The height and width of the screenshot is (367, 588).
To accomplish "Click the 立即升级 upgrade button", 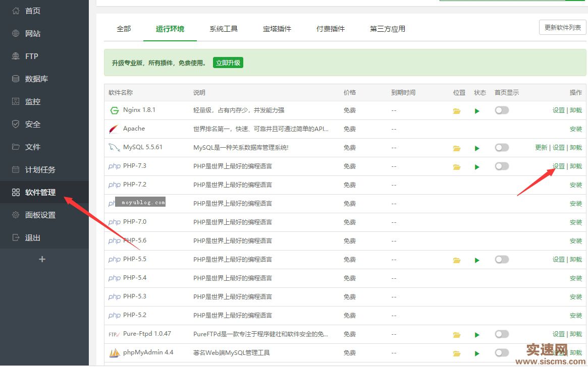I will click(x=228, y=63).
